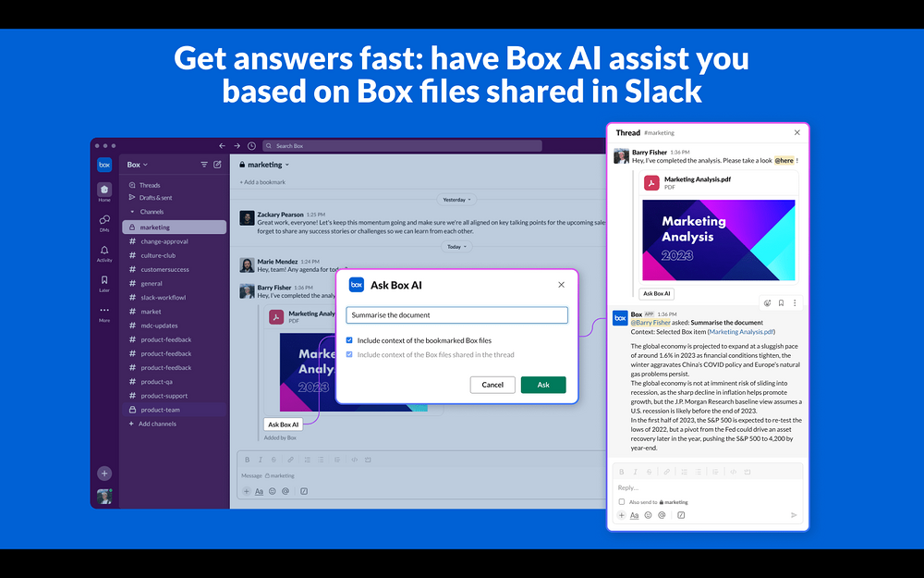
Task: Select the product-team private channel
Action: [x=175, y=410]
